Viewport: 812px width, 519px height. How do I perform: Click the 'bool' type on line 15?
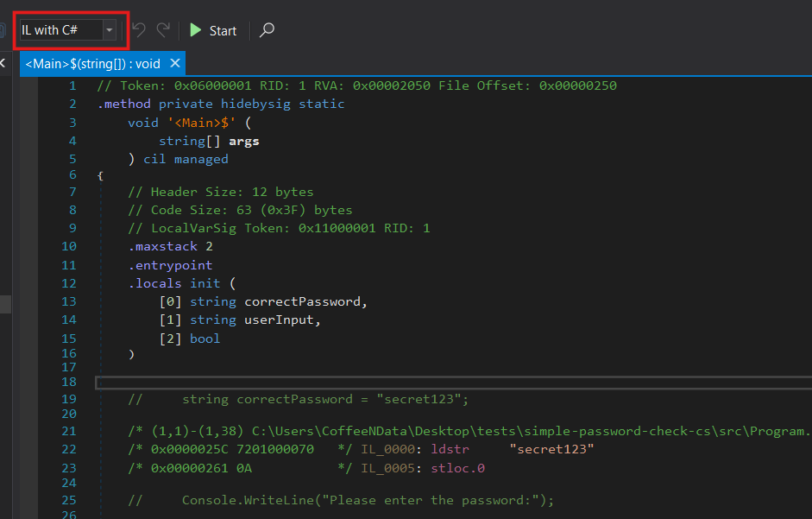(205, 339)
